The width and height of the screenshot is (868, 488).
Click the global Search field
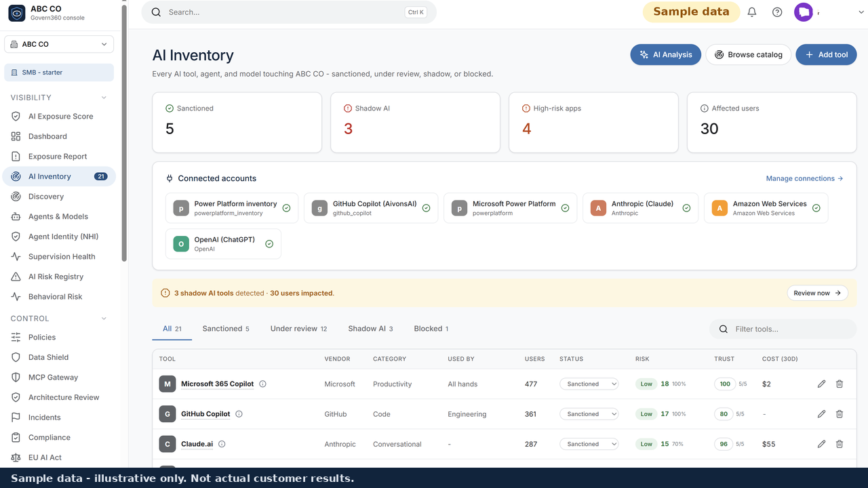[x=289, y=12]
